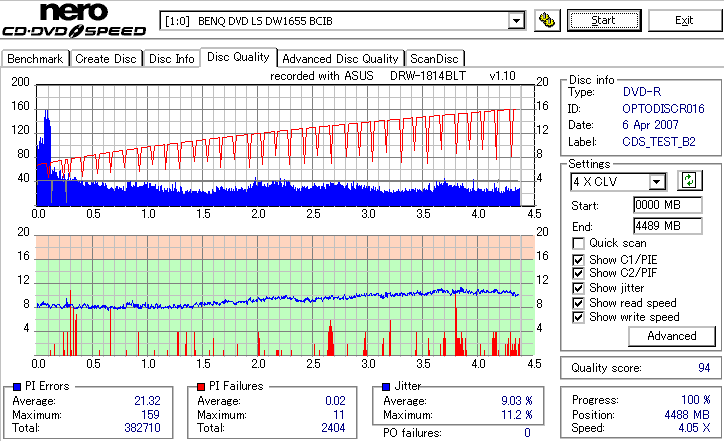Click the drive options icon beside Start

pos(547,20)
